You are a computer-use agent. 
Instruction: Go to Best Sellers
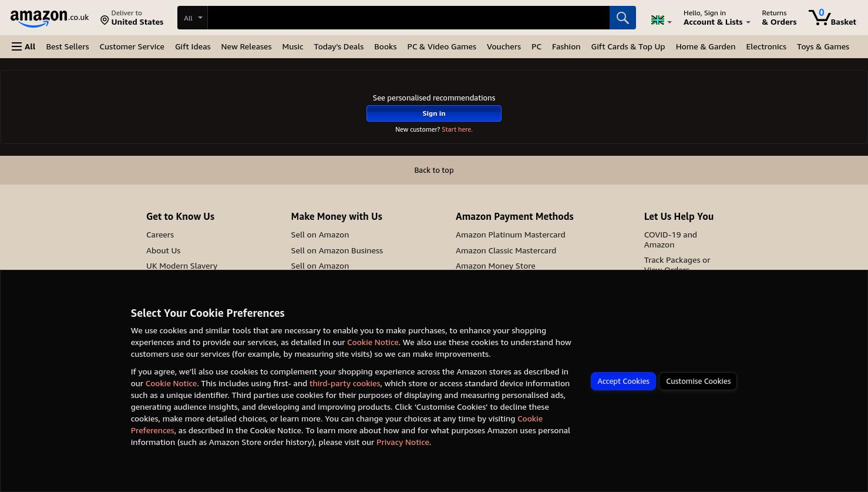68,46
